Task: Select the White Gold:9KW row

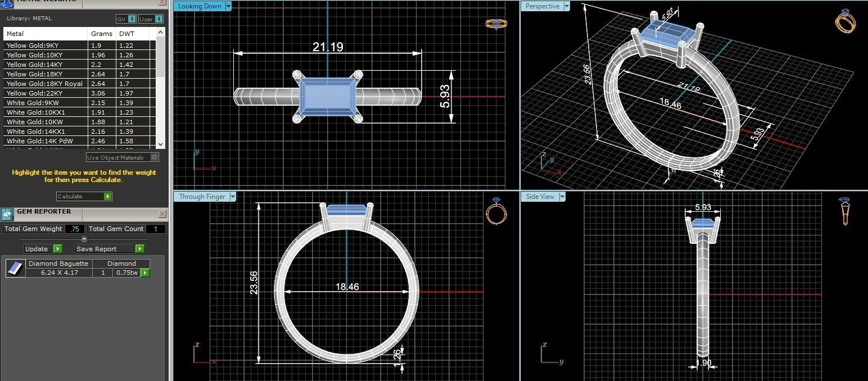Action: coord(80,103)
